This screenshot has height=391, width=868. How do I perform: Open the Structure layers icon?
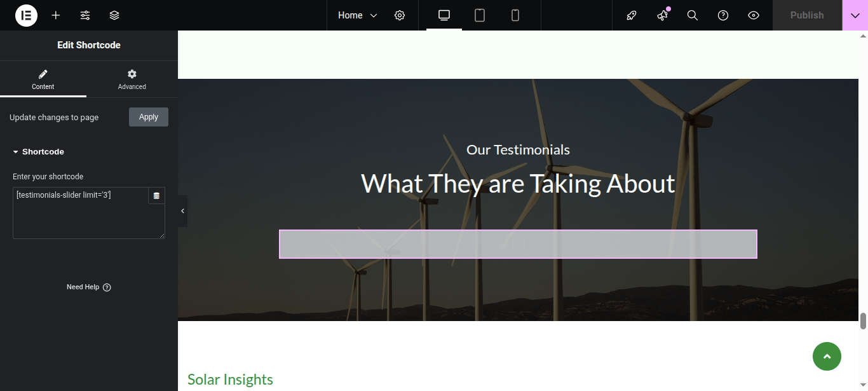(114, 15)
